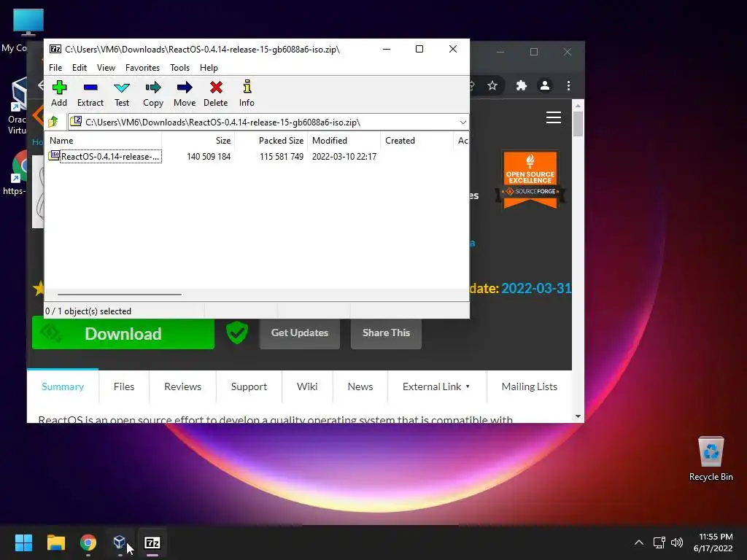Switch to the Files tab
The image size is (747, 560).
pyautogui.click(x=124, y=386)
